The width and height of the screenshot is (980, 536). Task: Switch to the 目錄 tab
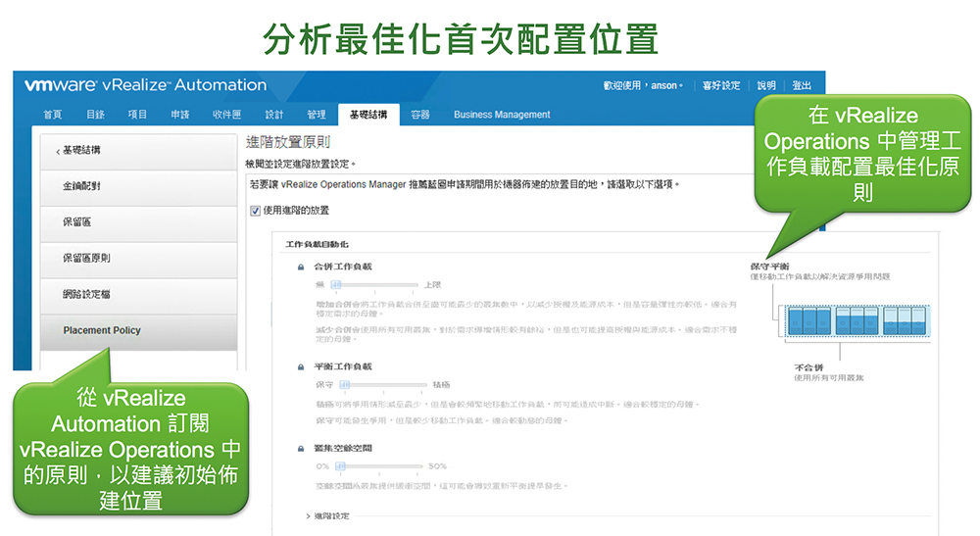(x=96, y=115)
